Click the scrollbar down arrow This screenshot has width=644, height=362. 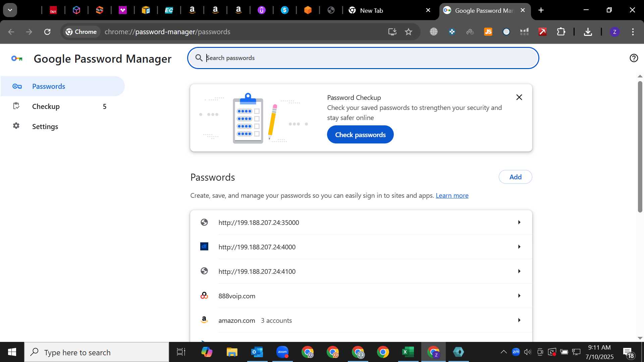pos(640,338)
